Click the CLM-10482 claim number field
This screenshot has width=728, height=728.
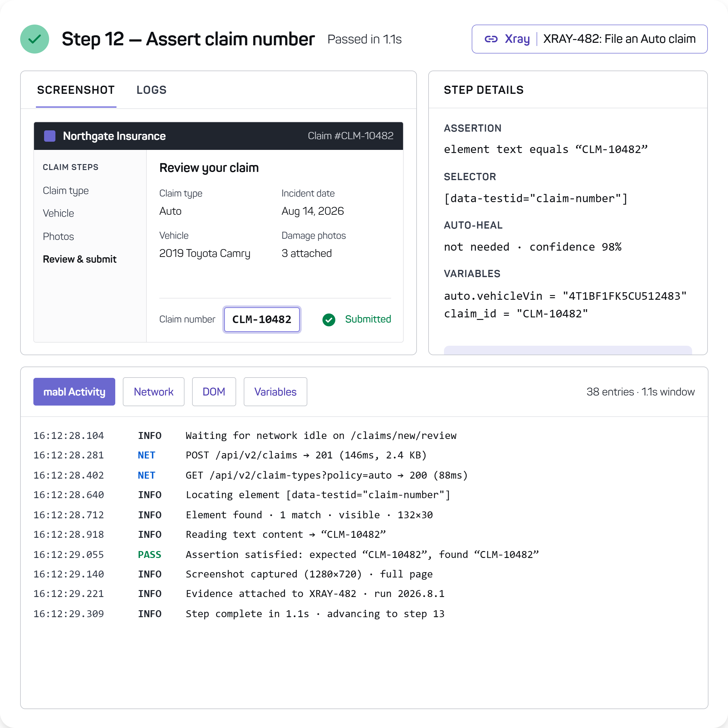click(x=262, y=320)
